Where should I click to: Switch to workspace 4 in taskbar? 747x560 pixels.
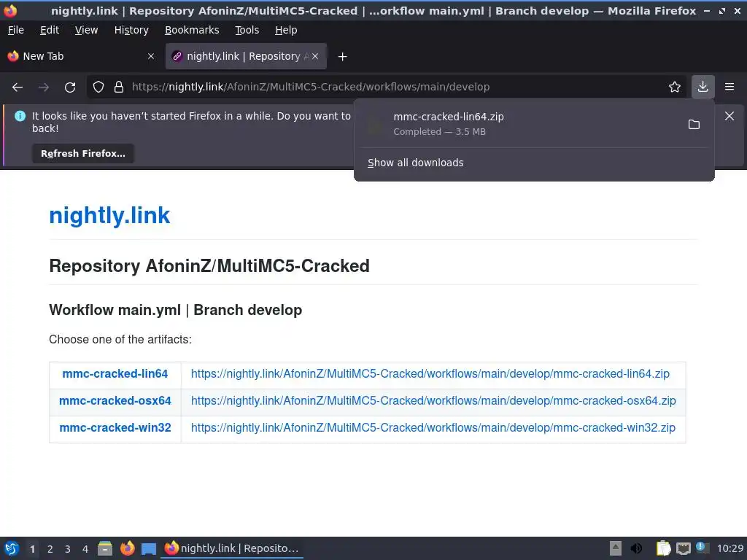point(85,549)
